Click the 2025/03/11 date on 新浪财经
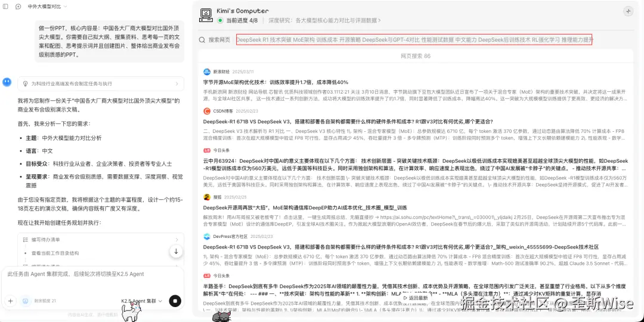The height and width of the screenshot is (322, 644). (x=243, y=72)
